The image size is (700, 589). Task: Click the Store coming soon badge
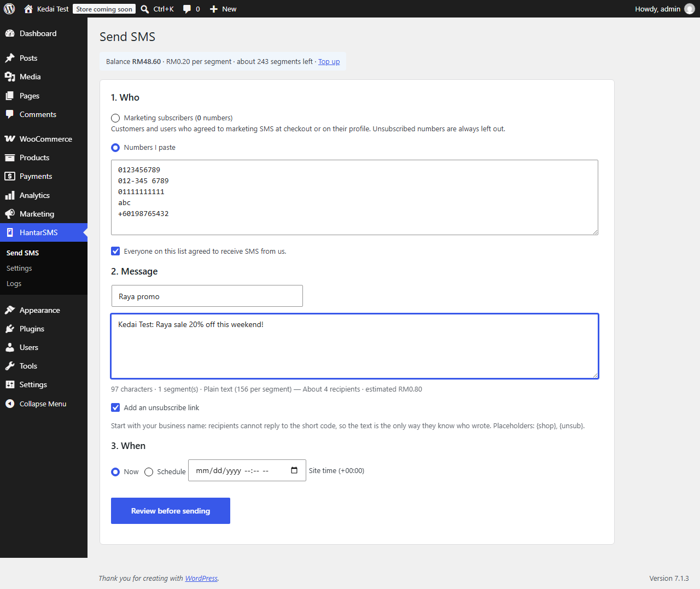coord(104,9)
